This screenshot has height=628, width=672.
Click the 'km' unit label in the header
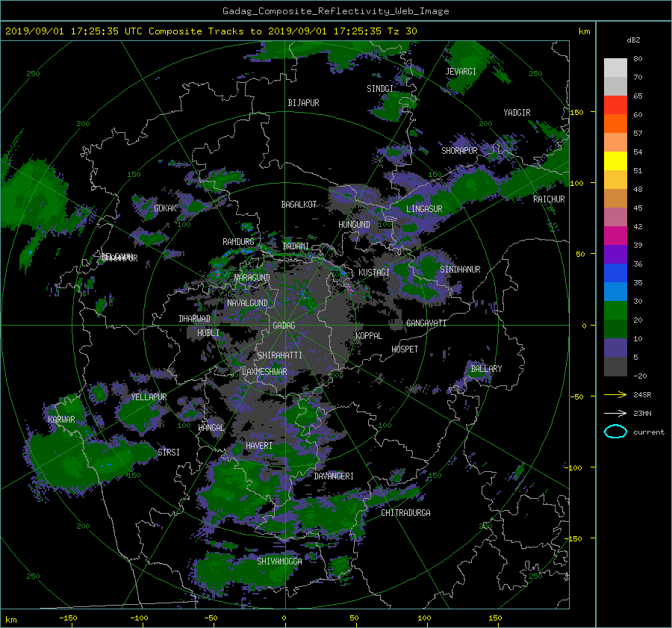point(584,31)
